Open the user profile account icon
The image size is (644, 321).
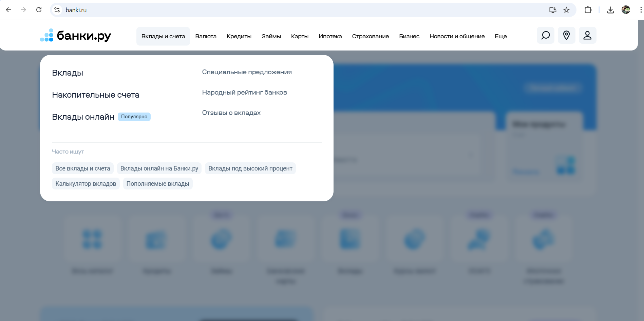(587, 35)
